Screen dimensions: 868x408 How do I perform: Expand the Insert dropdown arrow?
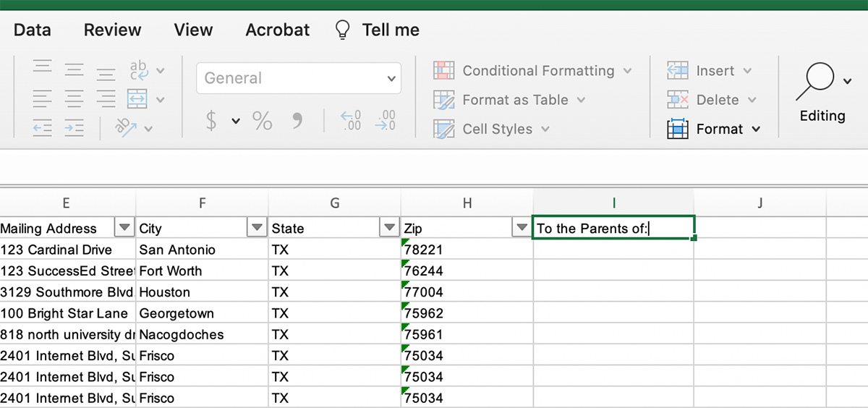(x=747, y=71)
